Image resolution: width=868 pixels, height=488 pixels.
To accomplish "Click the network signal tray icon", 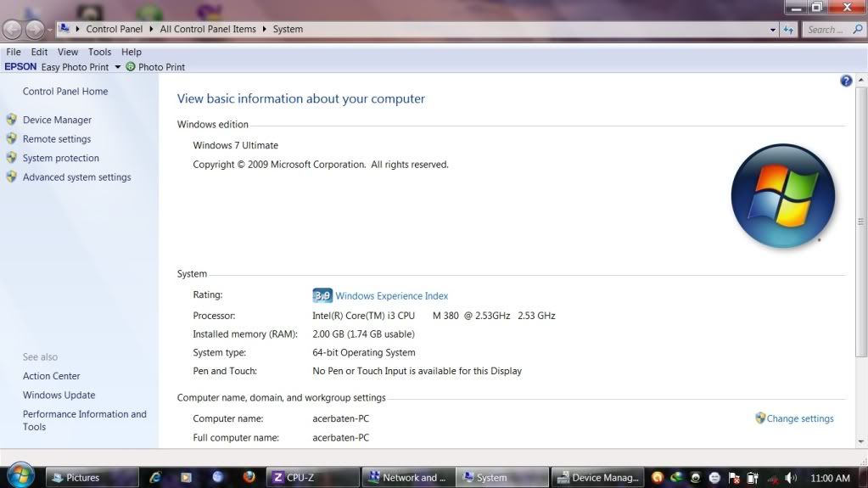I will tap(773, 479).
